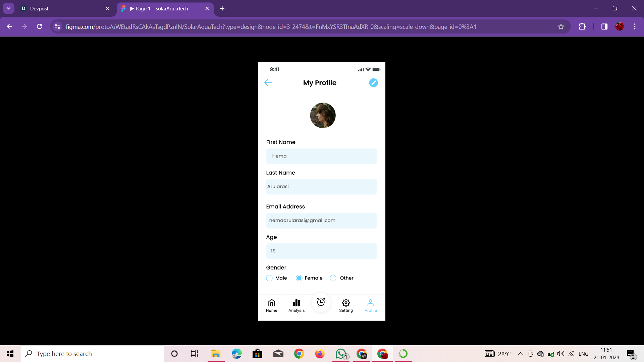This screenshot has height=362, width=644.
Task: Open browser Extensions puzzle icon
Action: [582, 27]
